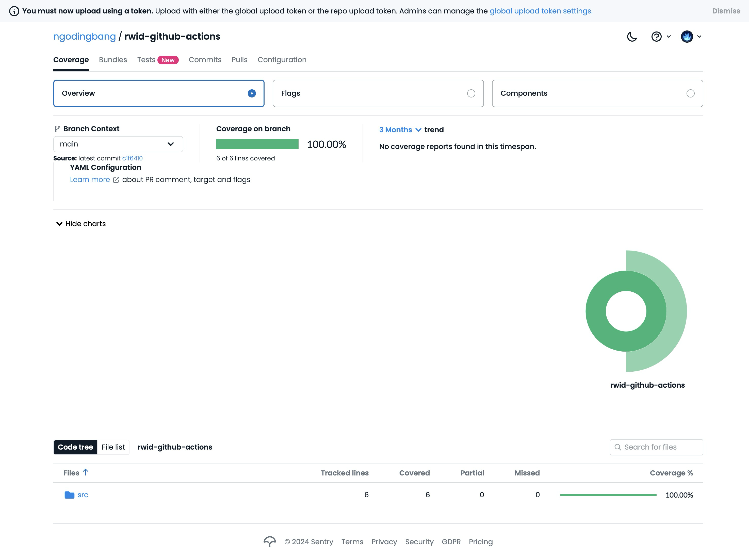The height and width of the screenshot is (560, 749).
Task: Toggle dark mode moon icon
Action: pos(632,37)
